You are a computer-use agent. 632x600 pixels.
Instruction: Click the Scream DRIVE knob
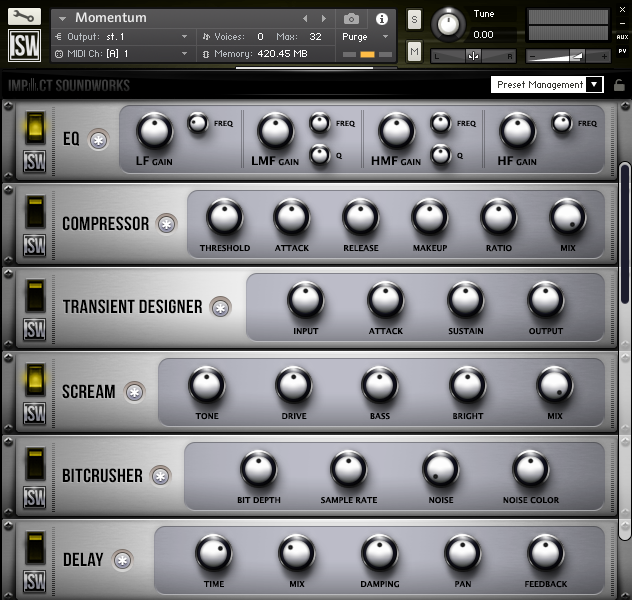[x=293, y=385]
